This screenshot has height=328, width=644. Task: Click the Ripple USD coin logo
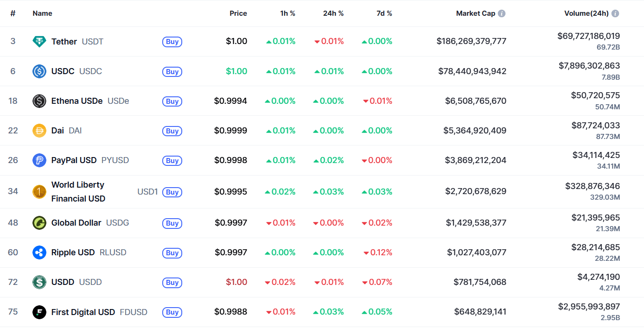[x=39, y=252]
